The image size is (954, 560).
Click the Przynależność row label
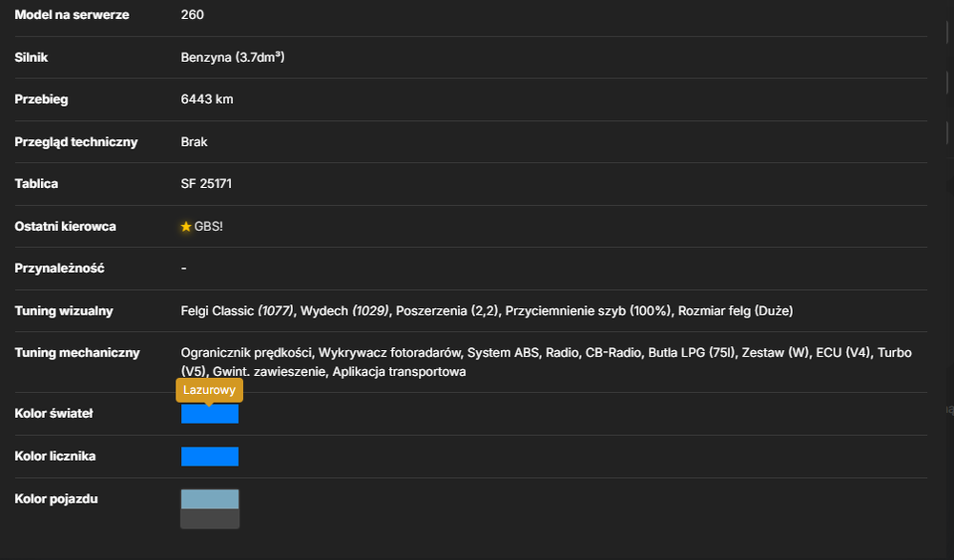click(x=59, y=268)
